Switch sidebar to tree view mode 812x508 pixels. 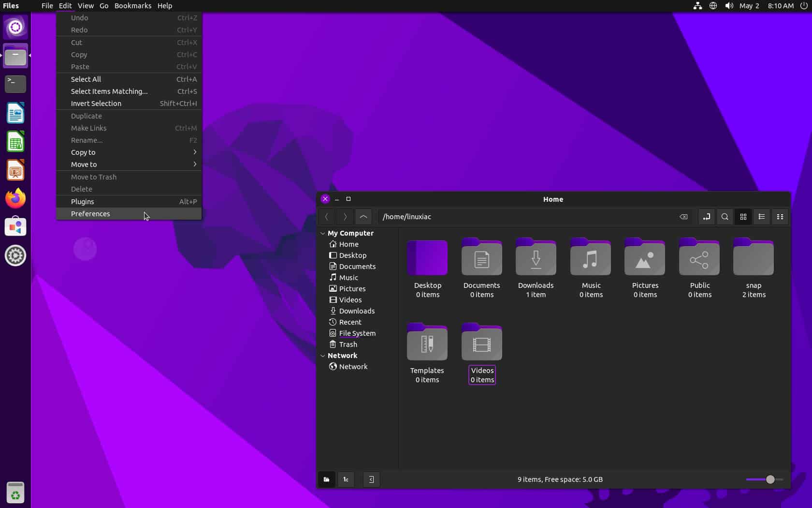coord(346,479)
